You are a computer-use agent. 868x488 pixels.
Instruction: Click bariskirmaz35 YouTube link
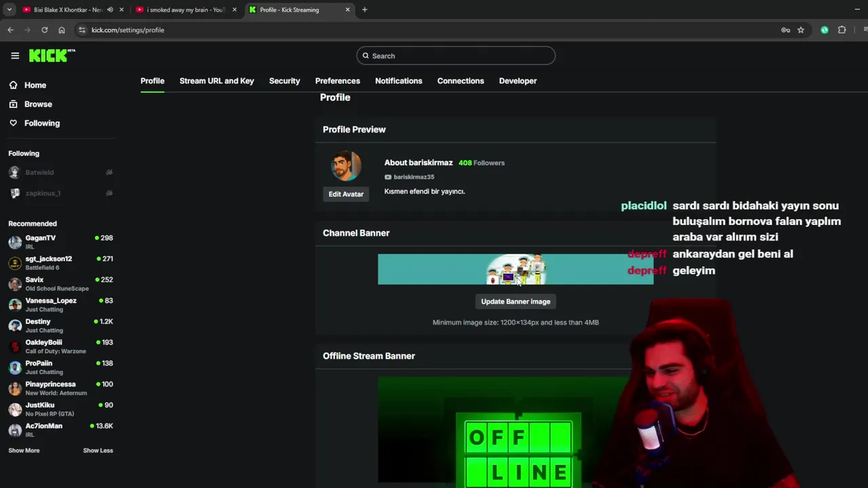click(x=414, y=177)
